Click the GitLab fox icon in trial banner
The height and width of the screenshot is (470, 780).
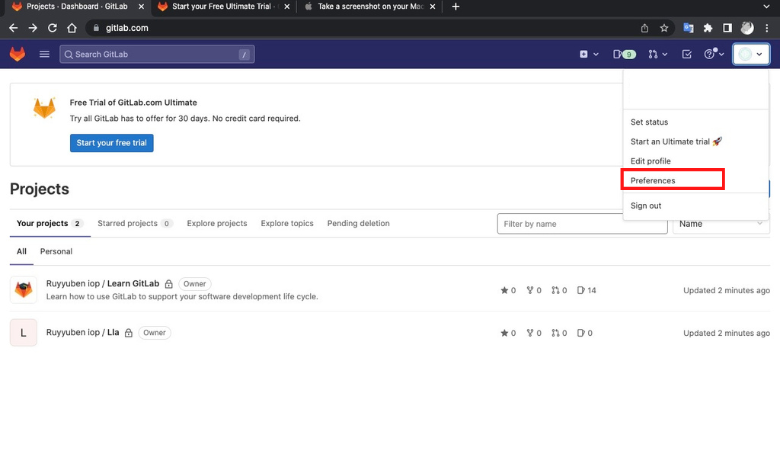pyautogui.click(x=44, y=107)
